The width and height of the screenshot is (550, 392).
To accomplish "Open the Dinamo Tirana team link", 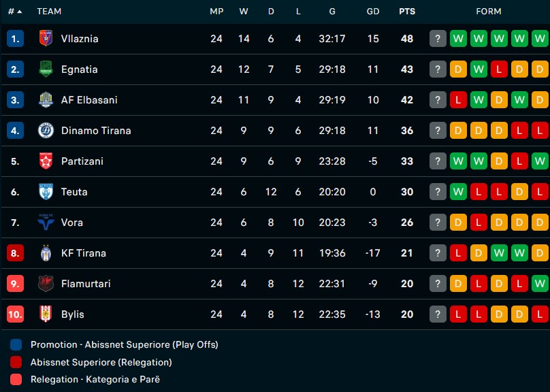I will 96,131.
